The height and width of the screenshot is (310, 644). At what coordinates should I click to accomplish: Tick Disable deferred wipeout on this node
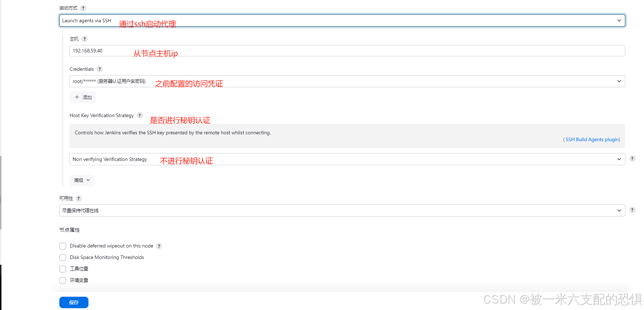(x=63, y=246)
